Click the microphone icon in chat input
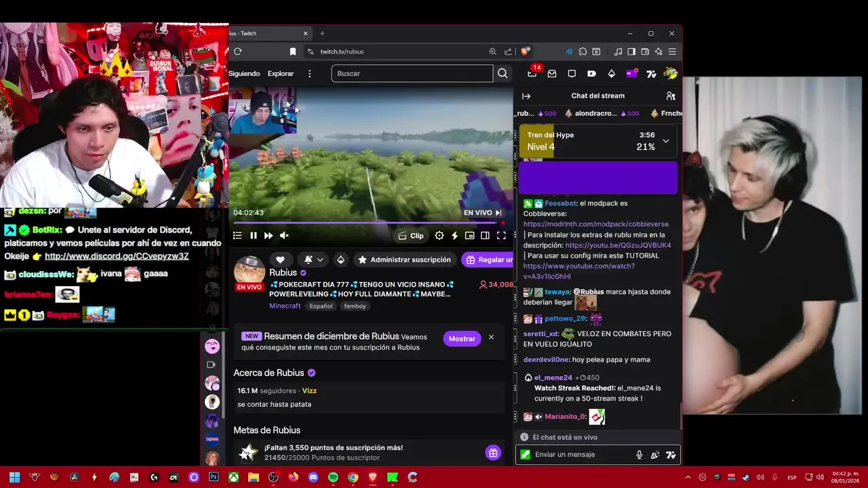Viewport: 868px width, 488px height. 639,455
